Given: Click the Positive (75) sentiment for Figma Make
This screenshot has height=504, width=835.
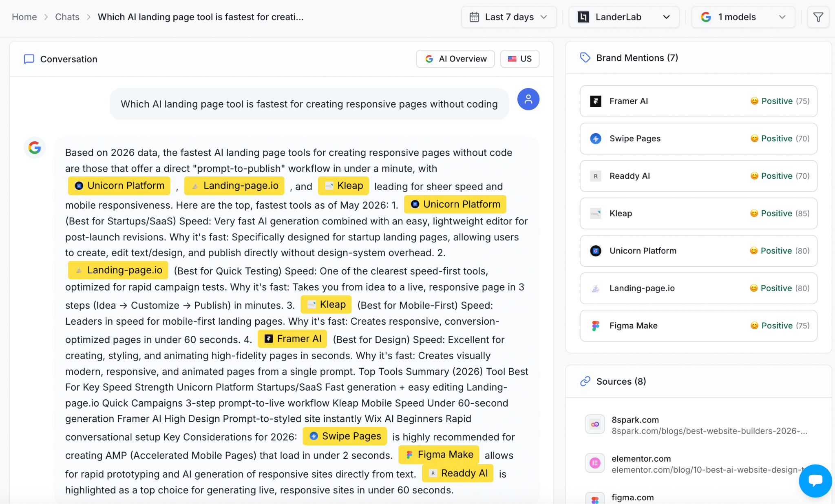Looking at the screenshot, I should (780, 326).
